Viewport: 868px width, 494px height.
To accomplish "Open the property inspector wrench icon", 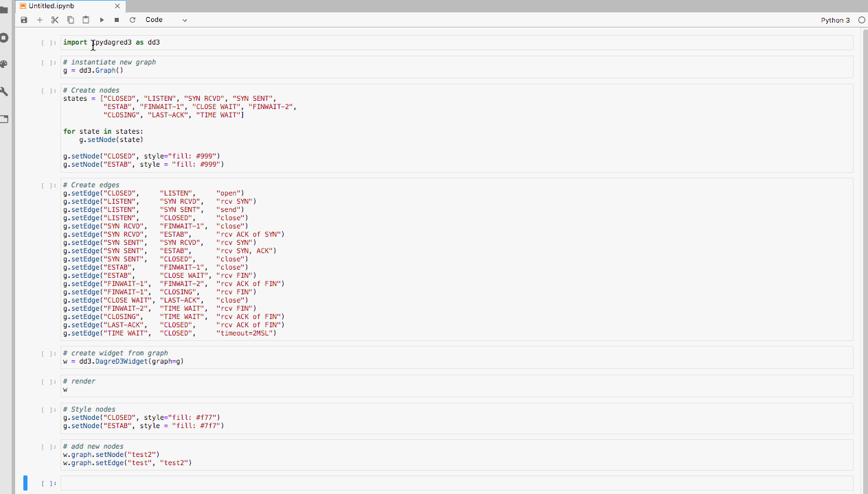I will pyautogui.click(x=3, y=91).
